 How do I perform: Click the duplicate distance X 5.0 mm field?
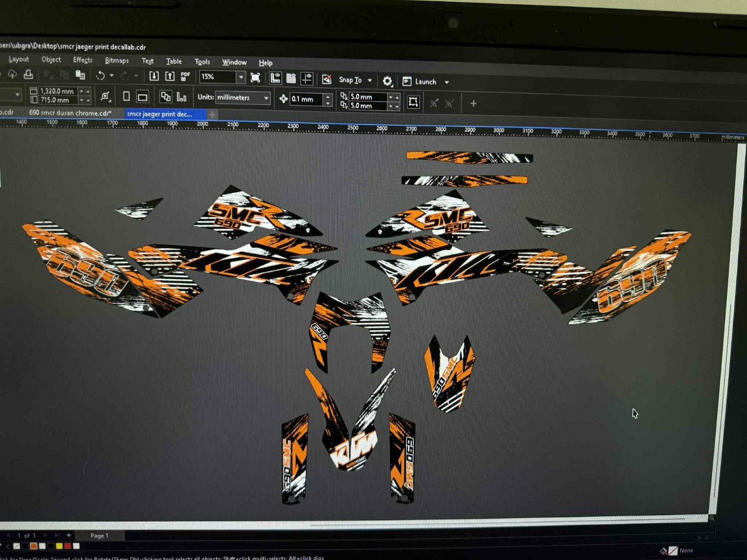[x=368, y=97]
